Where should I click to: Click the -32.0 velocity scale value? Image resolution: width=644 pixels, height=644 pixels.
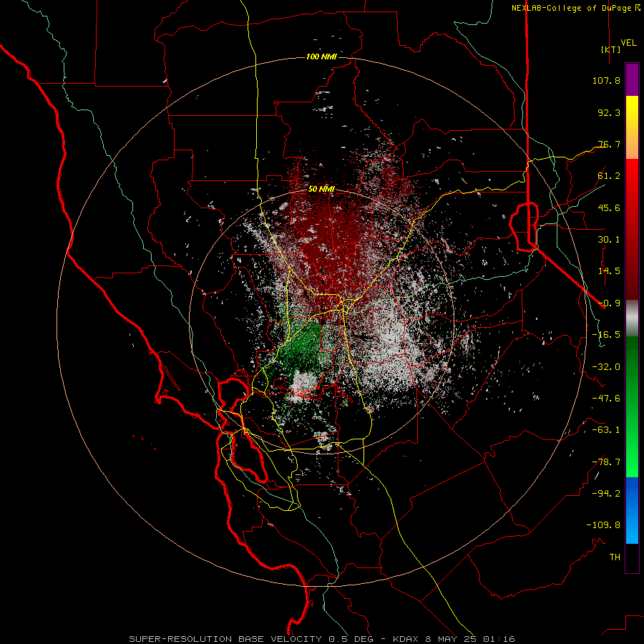coord(606,367)
